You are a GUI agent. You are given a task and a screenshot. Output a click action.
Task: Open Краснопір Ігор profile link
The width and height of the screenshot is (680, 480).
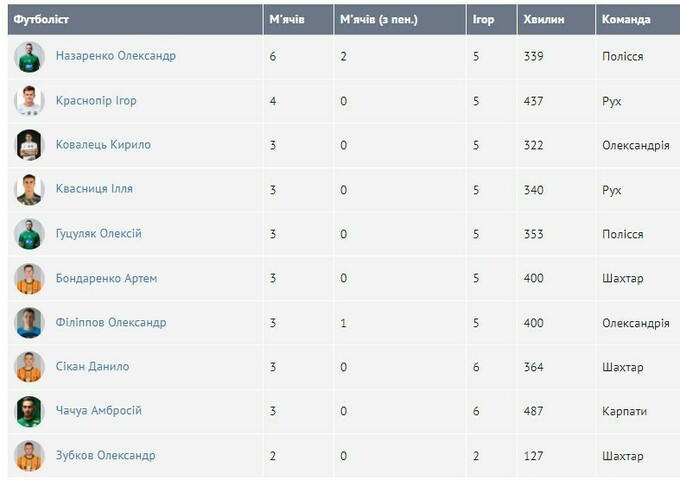(x=96, y=101)
